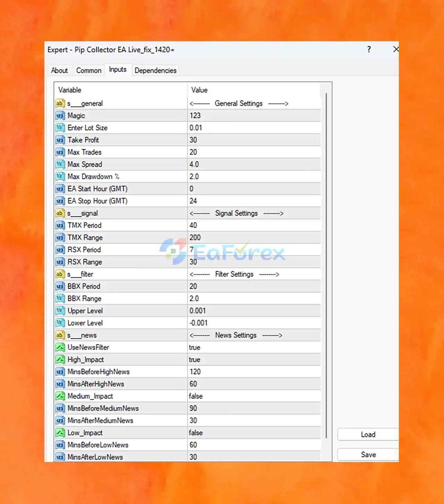
Task: Click the string icon beside s___filter
Action: 60,274
